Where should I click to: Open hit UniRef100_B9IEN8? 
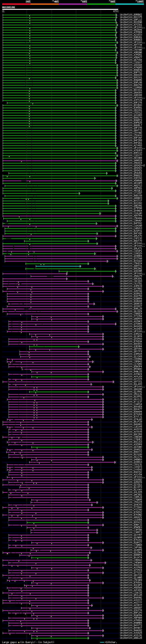[x=131, y=22]
